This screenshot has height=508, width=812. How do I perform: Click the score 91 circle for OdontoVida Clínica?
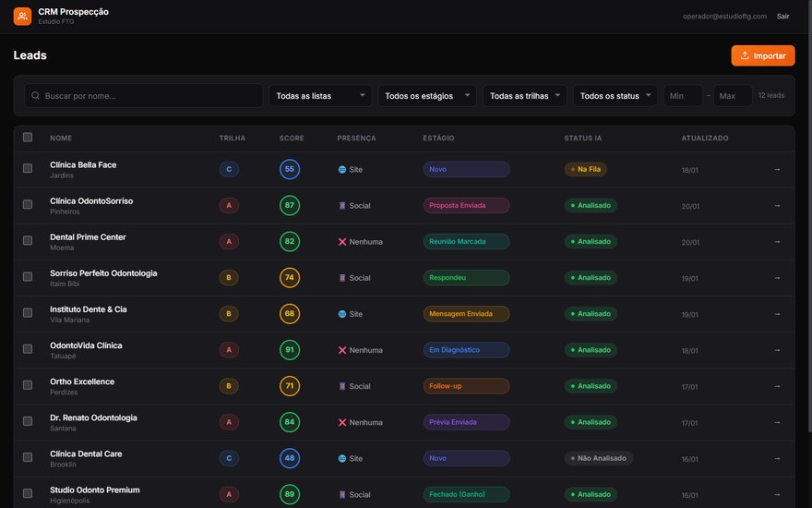[x=290, y=350]
